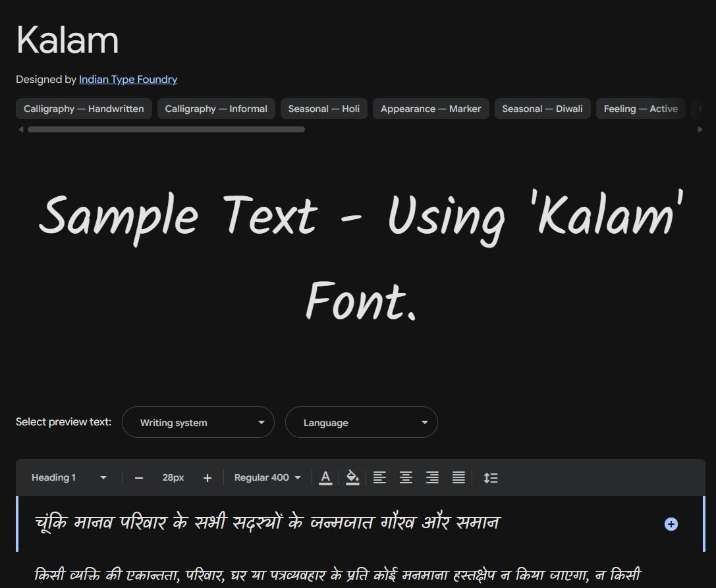Justify the text alignment
Viewport: 716px width, 588px height.
[x=458, y=477]
